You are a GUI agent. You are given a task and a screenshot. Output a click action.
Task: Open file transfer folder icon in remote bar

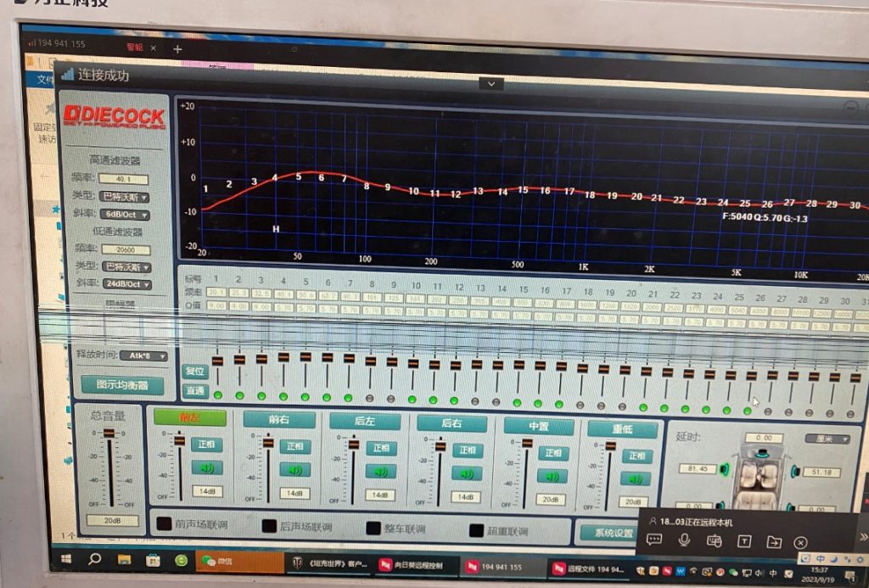tap(774, 542)
